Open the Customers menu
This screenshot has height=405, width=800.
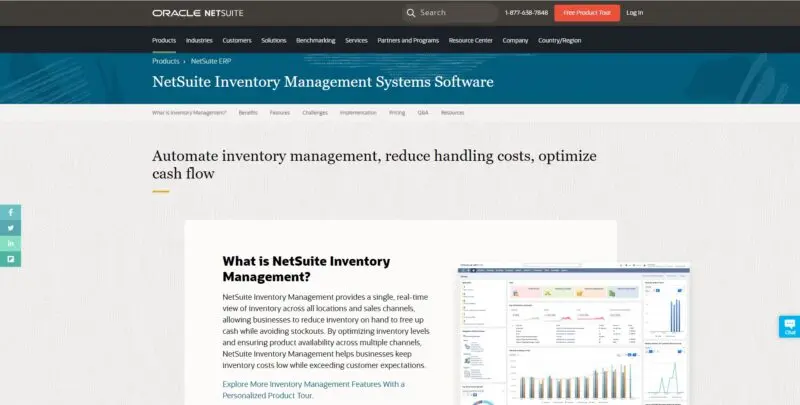[237, 40]
